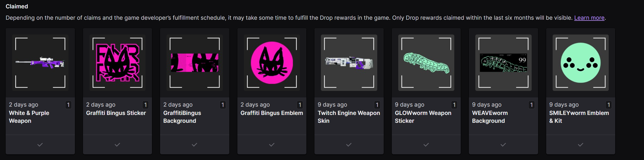Open the GraffitiBingus Background artwork
Screen dimensions: 644x160
(195, 63)
